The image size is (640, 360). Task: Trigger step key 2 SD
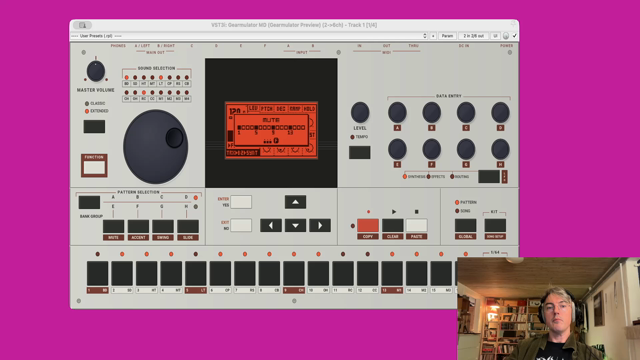[x=122, y=273]
